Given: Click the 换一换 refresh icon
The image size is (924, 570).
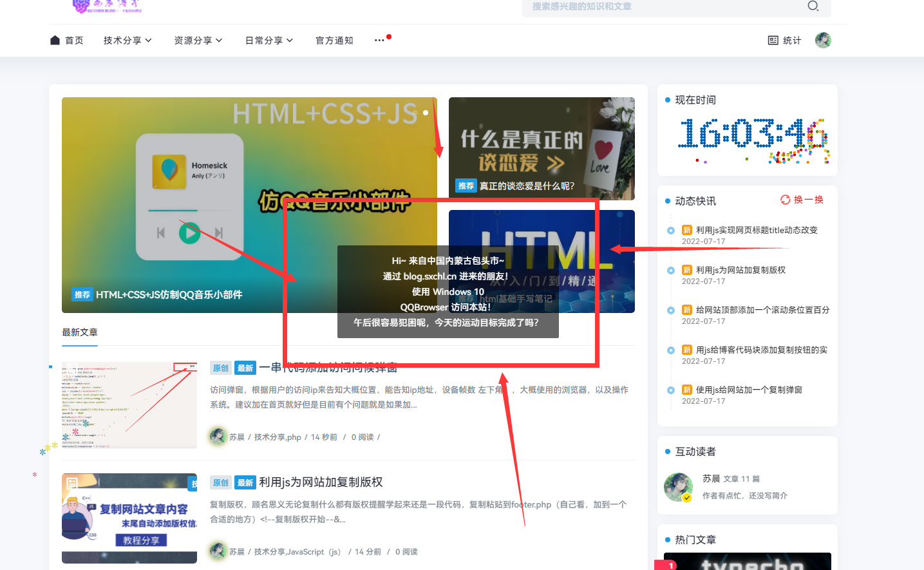Looking at the screenshot, I should pos(785,200).
